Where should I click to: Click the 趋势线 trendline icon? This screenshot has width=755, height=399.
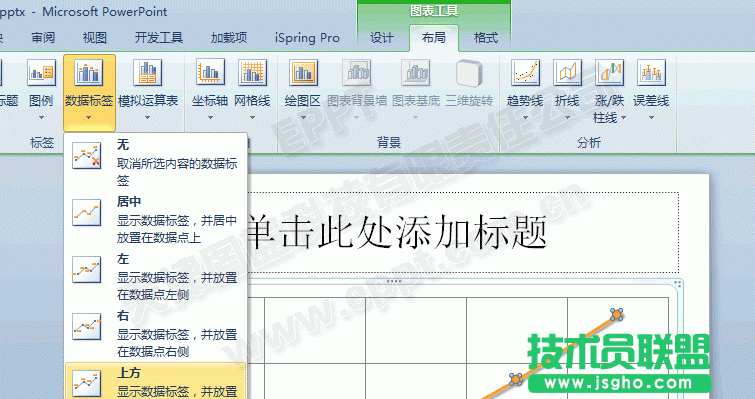525,73
